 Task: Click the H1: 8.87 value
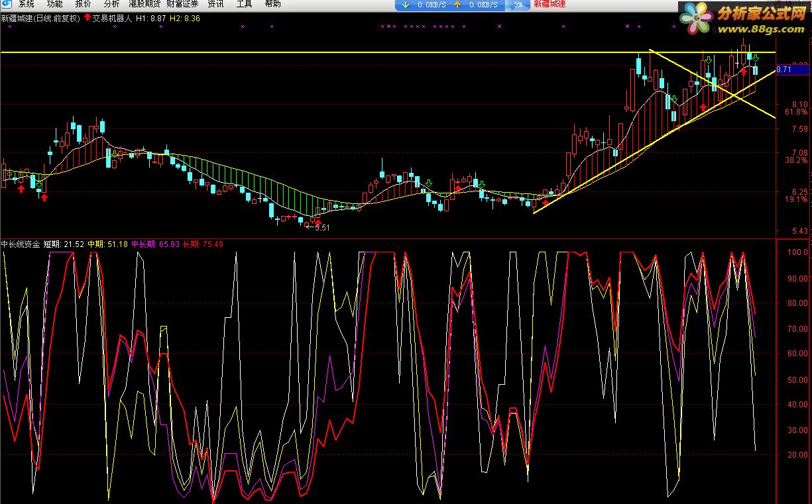(x=151, y=19)
